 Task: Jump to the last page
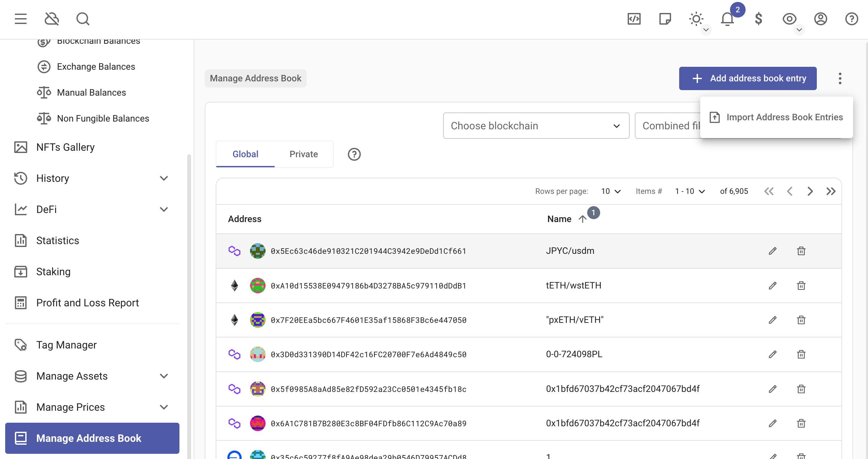point(831,191)
